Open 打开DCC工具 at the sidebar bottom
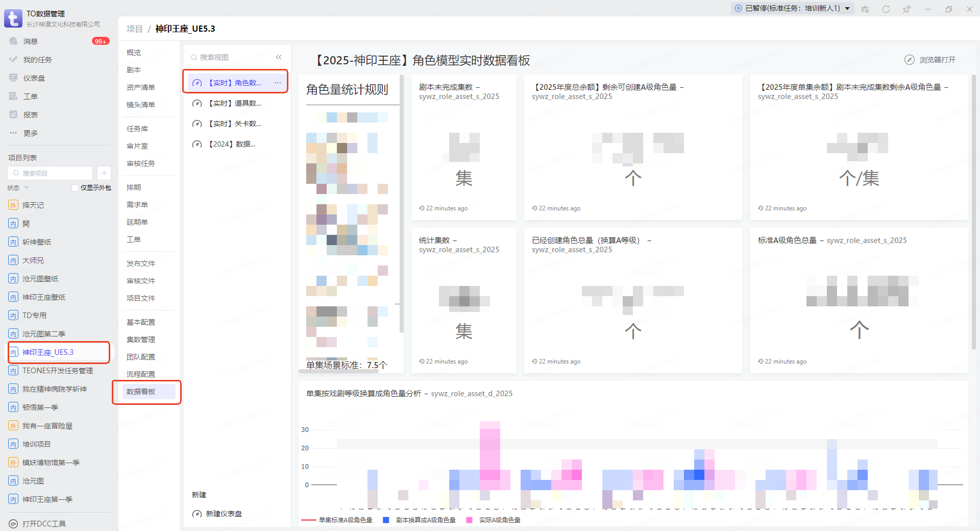Screen dimensions: 980x531 point(44,523)
